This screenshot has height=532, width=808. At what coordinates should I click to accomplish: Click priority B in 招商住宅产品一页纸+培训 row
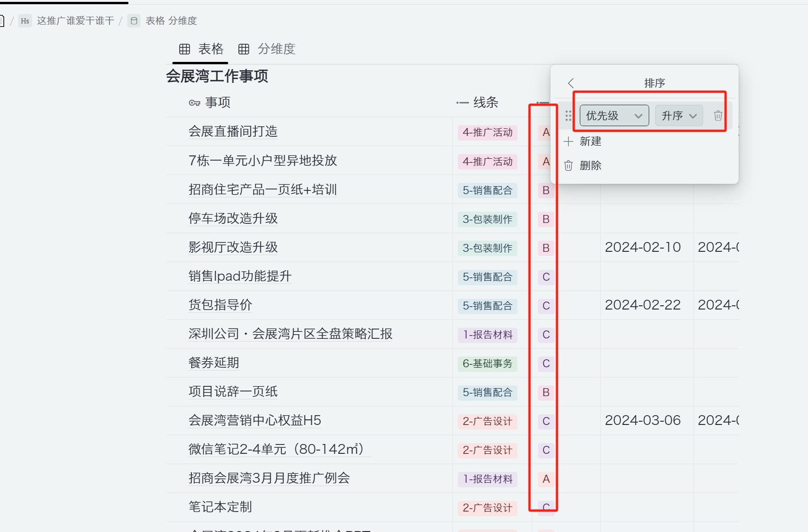click(546, 190)
